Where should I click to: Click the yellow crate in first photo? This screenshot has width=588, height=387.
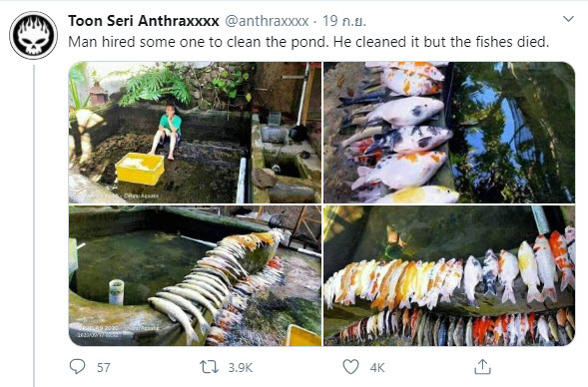pyautogui.click(x=140, y=169)
